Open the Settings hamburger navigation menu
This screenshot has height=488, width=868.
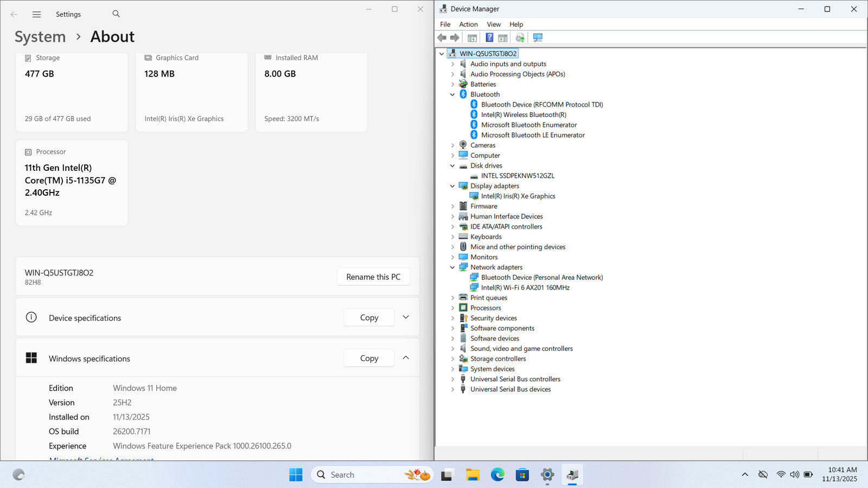(x=36, y=15)
